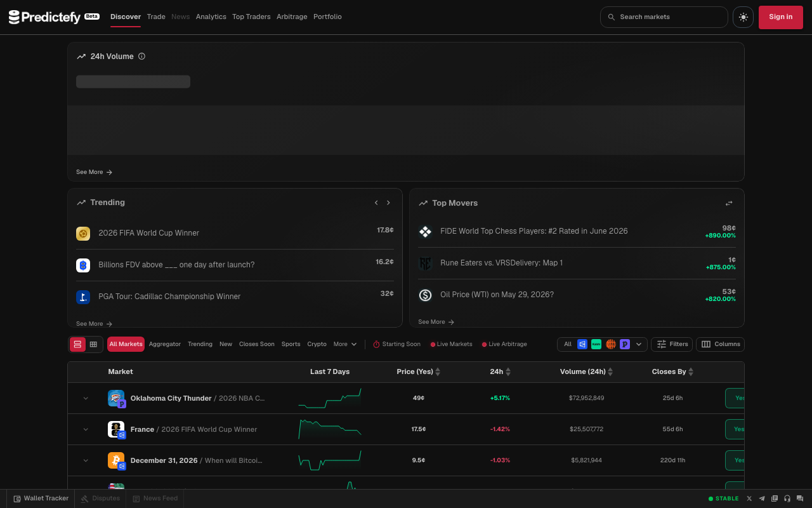This screenshot has height=508, width=812.
Task: Toggle the Starting Soon filter
Action: click(x=396, y=344)
